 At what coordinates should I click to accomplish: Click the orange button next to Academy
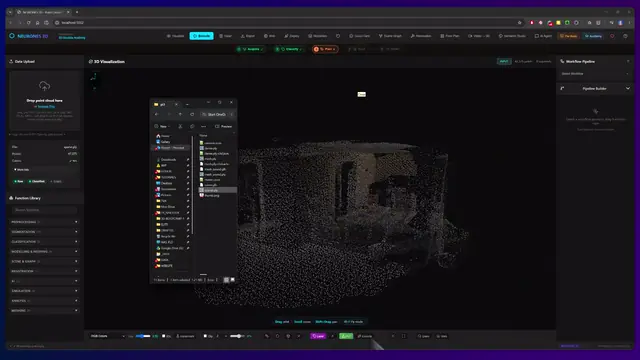(569, 36)
